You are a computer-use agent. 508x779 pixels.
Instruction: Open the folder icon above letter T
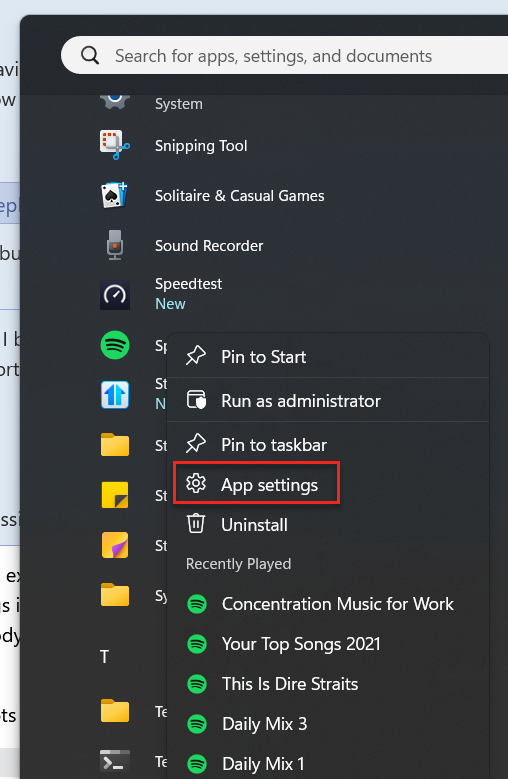click(115, 594)
